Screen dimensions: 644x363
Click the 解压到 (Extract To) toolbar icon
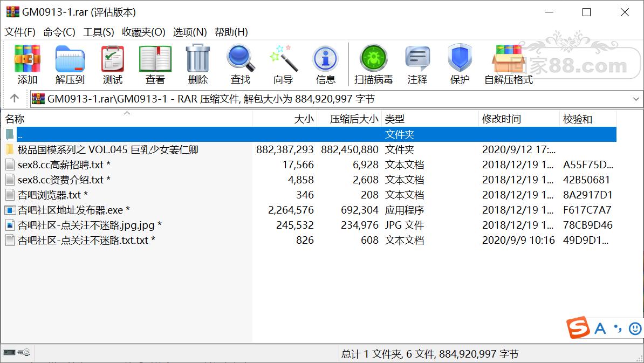[x=70, y=59]
